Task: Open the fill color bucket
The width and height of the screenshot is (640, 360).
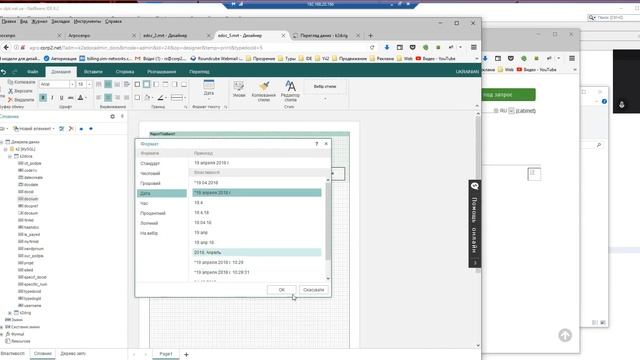Action: (148, 98)
